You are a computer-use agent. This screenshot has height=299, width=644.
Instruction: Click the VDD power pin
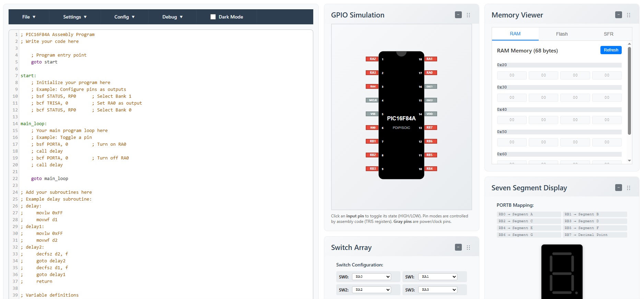(430, 114)
